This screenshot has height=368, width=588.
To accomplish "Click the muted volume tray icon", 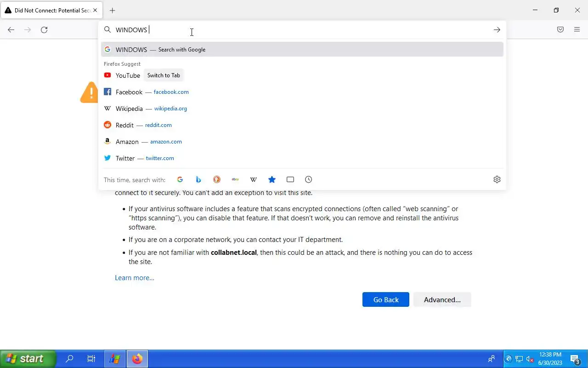I will 530,359.
